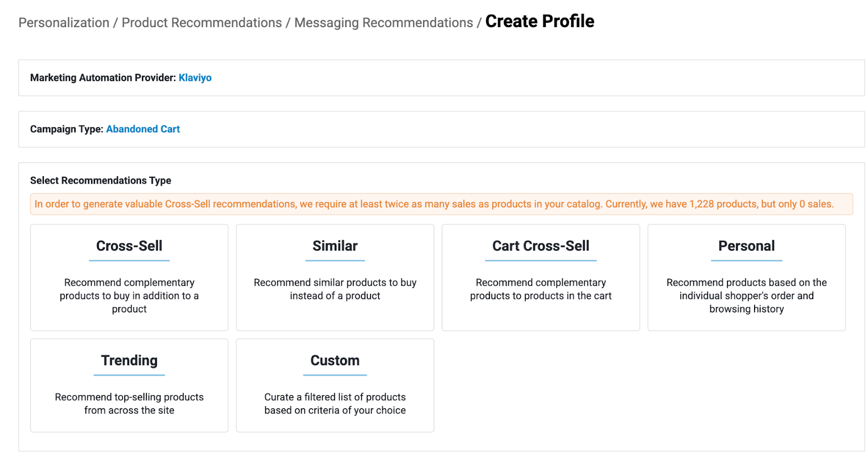This screenshot has height=456, width=868.
Task: Change the Klaviyo provider link
Action: (x=195, y=78)
